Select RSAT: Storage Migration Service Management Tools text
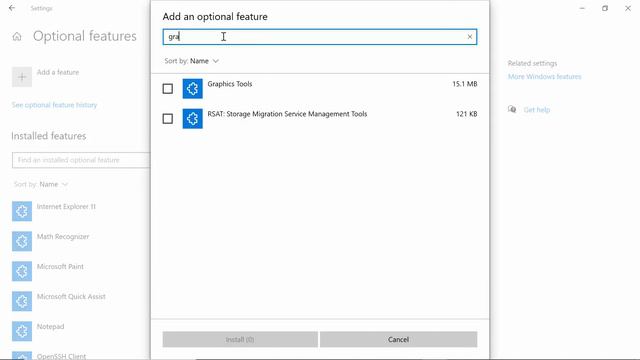 point(287,114)
